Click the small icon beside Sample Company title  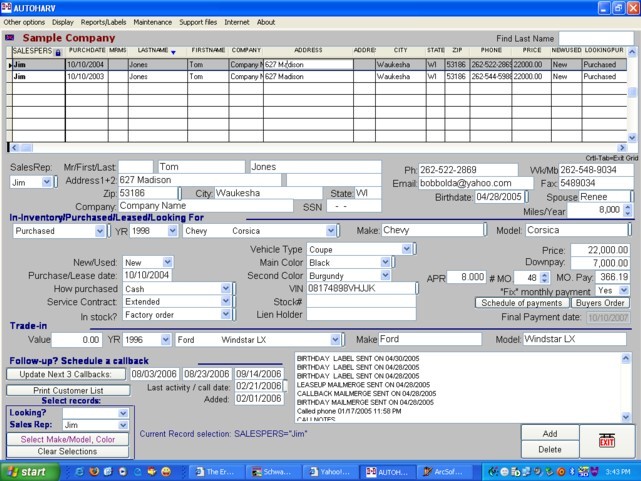pyautogui.click(x=10, y=38)
